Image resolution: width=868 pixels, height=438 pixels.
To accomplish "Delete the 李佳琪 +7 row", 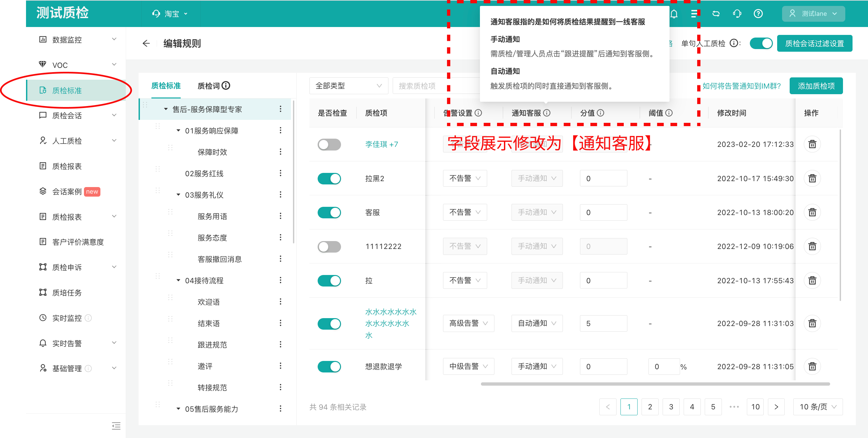I will [812, 144].
